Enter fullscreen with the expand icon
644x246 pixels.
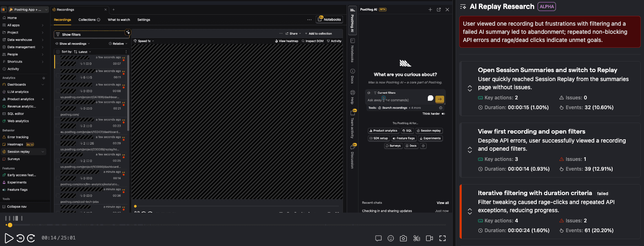[x=443, y=238]
